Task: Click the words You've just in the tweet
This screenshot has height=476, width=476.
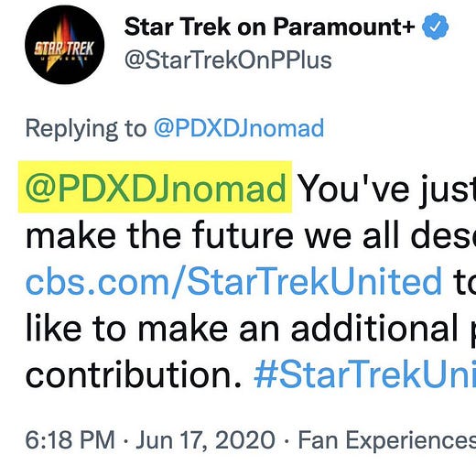Action: (386, 188)
